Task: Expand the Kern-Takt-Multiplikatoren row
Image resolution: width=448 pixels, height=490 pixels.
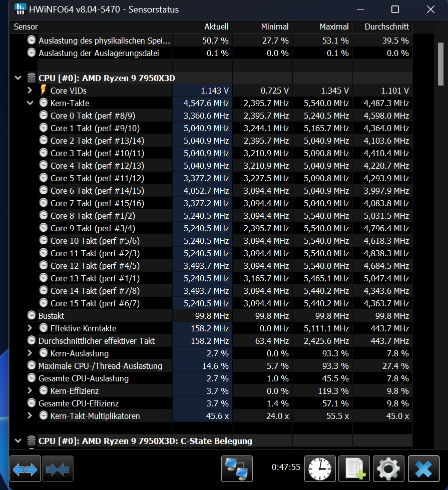Action: [x=30, y=415]
